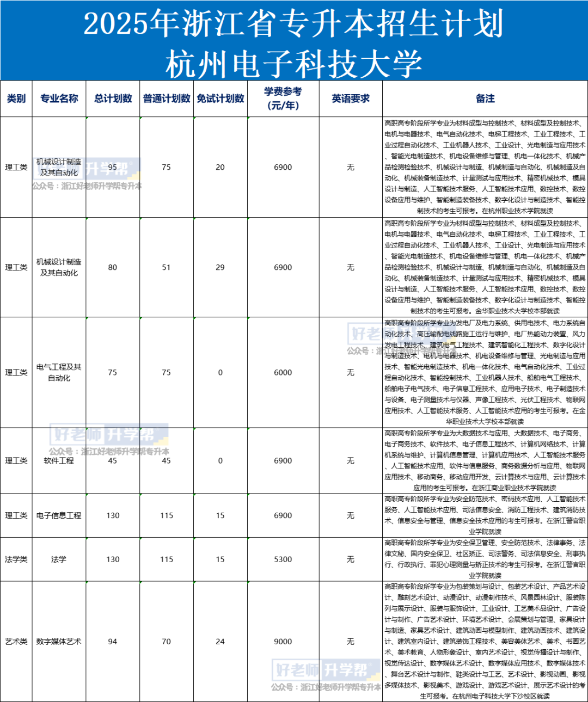Select the 普通计划数 column header
This screenshot has height=702, width=588.
click(x=167, y=98)
